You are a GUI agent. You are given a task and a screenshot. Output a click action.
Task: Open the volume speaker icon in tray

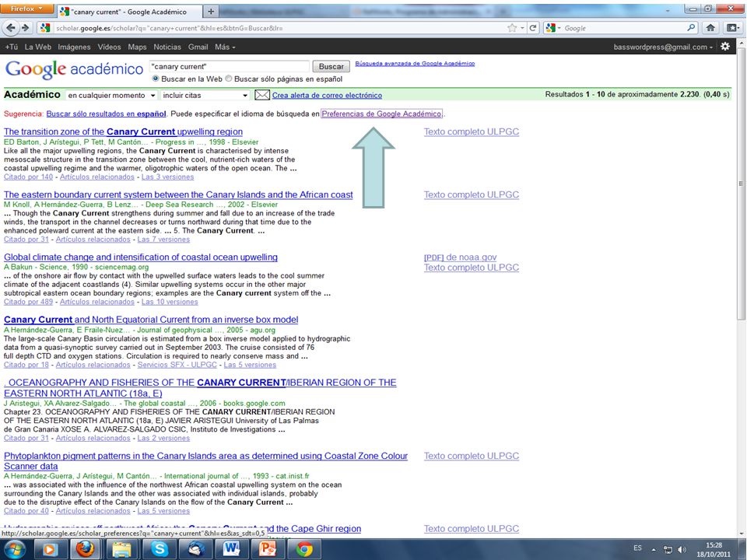(x=682, y=550)
